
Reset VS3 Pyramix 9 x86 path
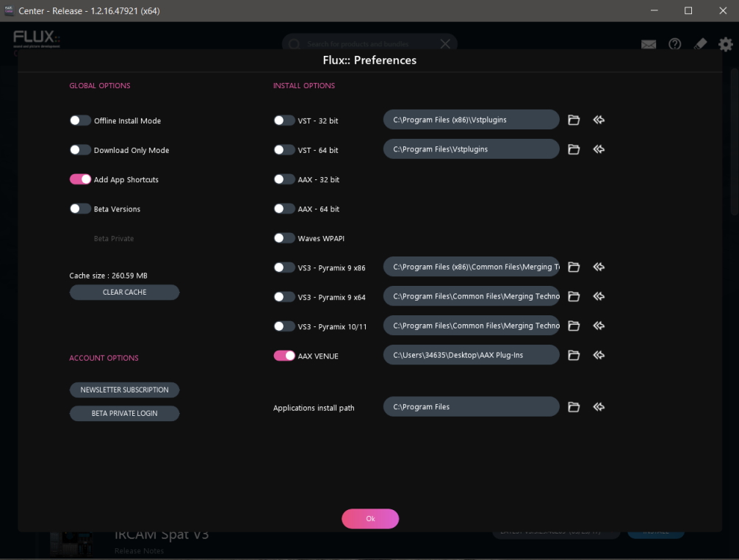(599, 267)
